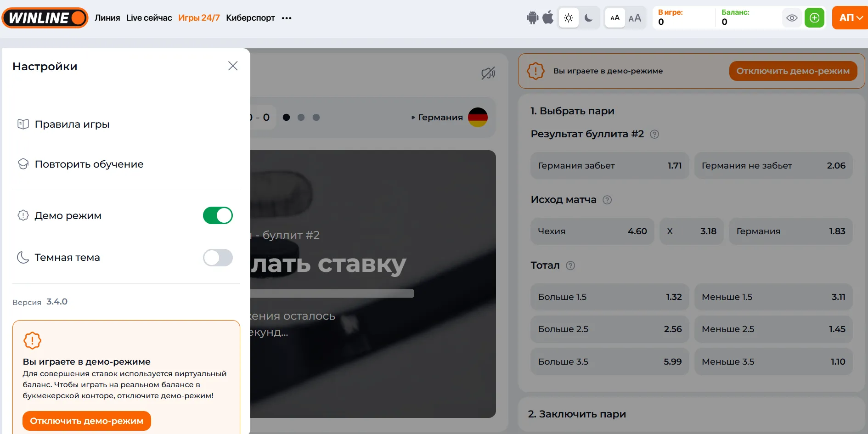Image resolution: width=868 pixels, height=434 pixels.
Task: Pick the Германия забьет 1.71 odds
Action: pos(609,165)
